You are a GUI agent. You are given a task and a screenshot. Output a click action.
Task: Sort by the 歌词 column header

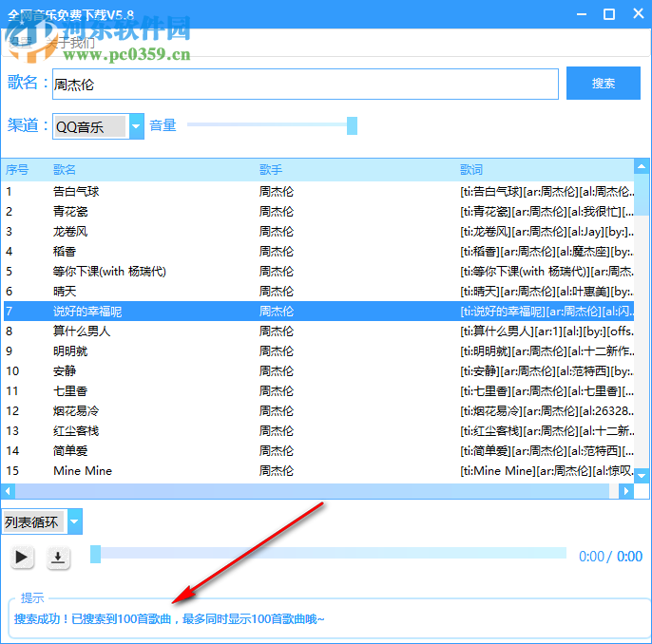(471, 169)
